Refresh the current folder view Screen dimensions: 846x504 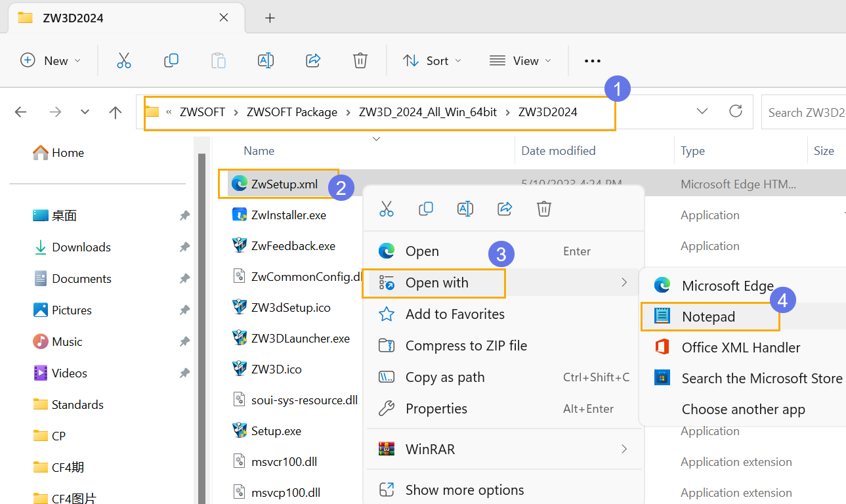pos(736,110)
